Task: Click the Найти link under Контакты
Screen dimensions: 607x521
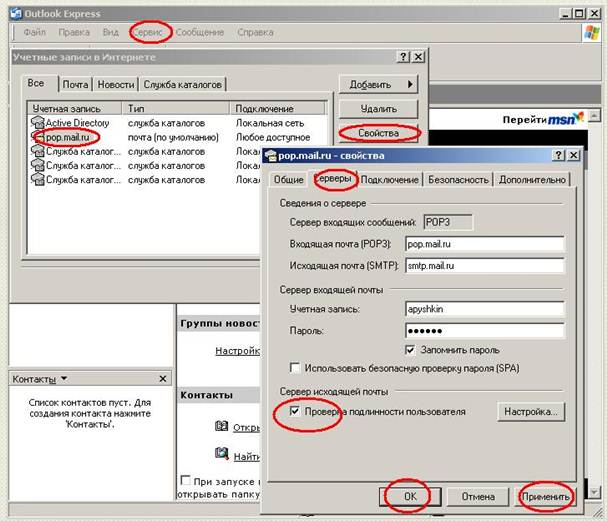Action: pyautogui.click(x=247, y=456)
